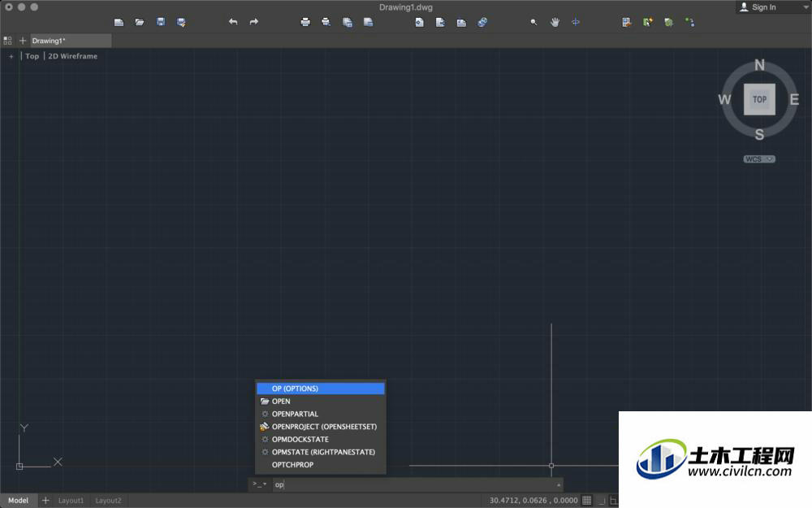812x508 pixels.
Task: Expand command history with the up arrow
Action: tap(559, 485)
